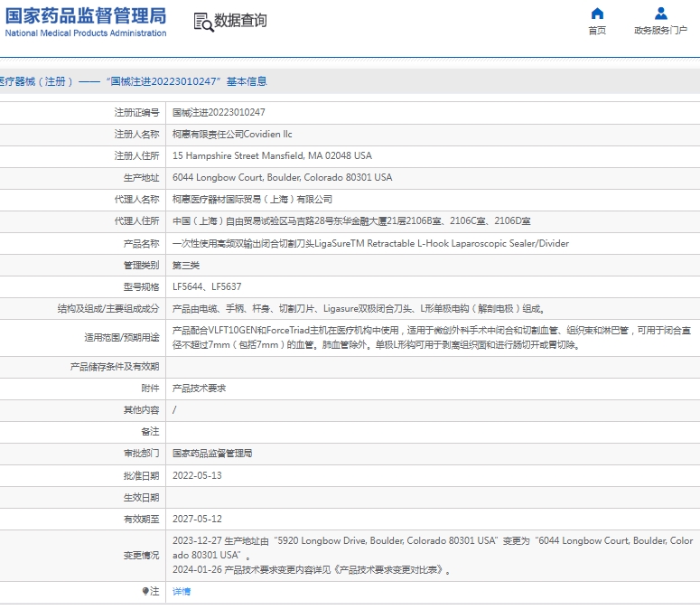Click the home house icon
The image size is (700, 609).
pos(597,14)
